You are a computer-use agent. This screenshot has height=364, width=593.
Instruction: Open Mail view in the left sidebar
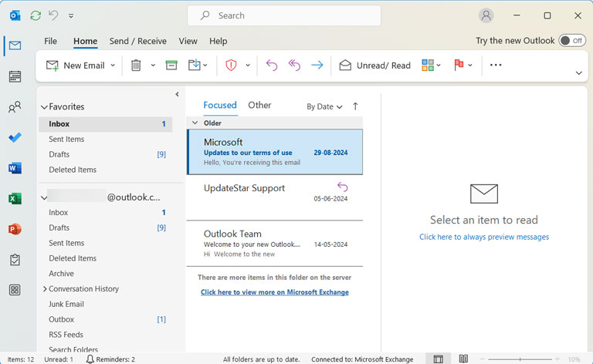coord(15,45)
